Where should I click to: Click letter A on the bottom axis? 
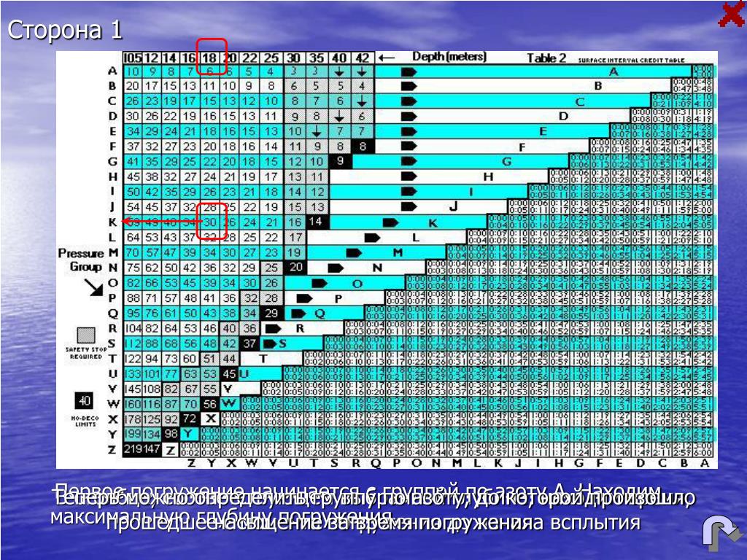tap(705, 463)
